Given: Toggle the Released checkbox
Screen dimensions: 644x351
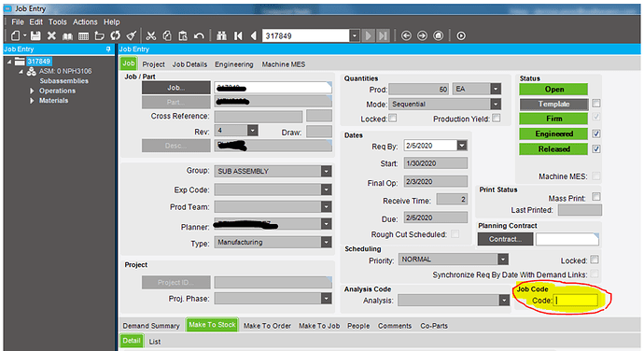Looking at the screenshot, I should click(596, 148).
